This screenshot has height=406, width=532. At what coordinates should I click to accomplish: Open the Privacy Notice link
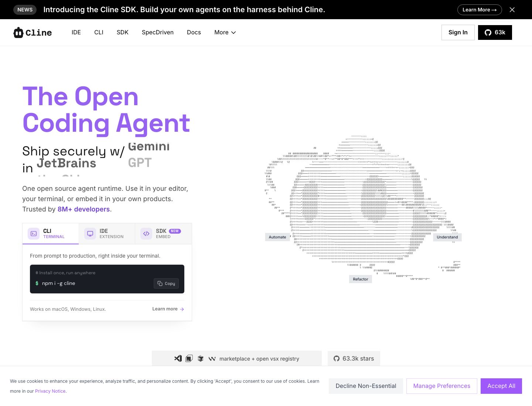[50, 391]
